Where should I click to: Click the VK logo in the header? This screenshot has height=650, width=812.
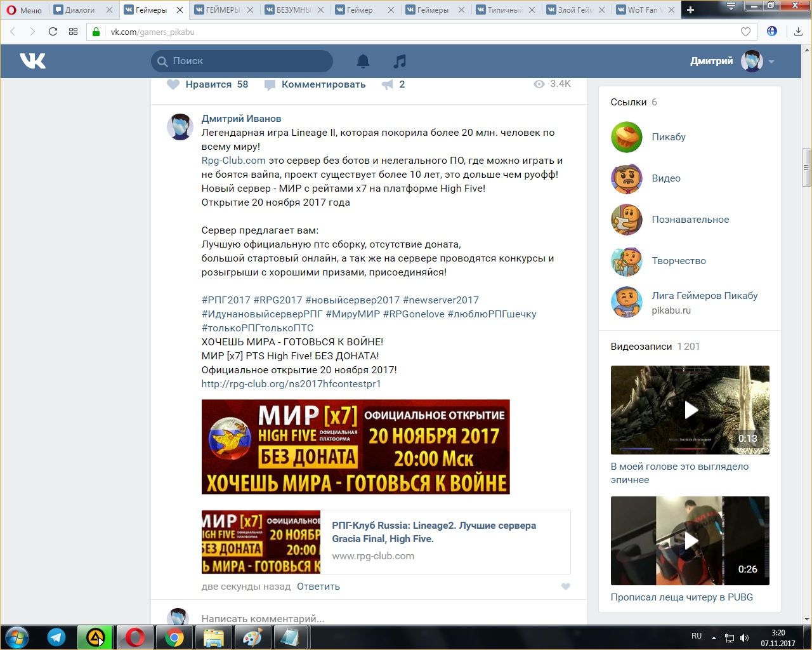[32, 61]
